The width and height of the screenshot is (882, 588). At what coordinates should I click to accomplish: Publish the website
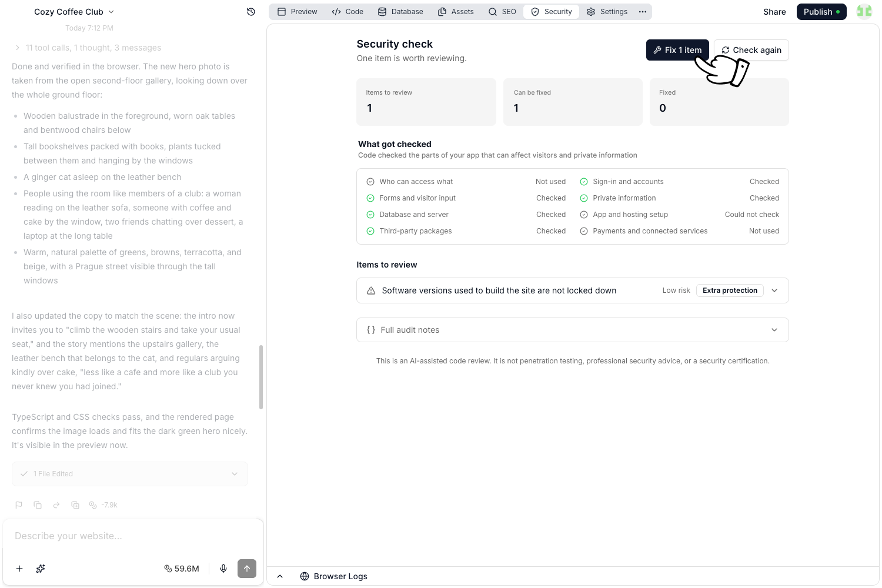[x=821, y=12]
